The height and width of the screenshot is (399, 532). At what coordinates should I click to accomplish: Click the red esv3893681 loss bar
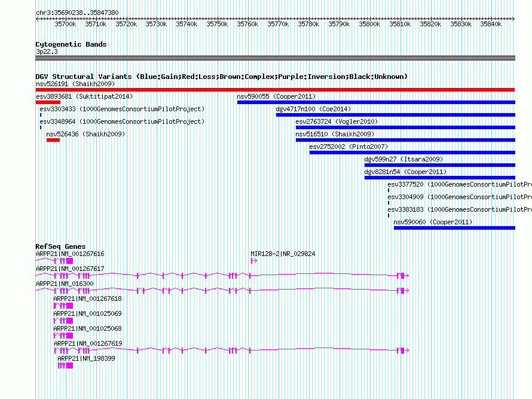click(48, 102)
